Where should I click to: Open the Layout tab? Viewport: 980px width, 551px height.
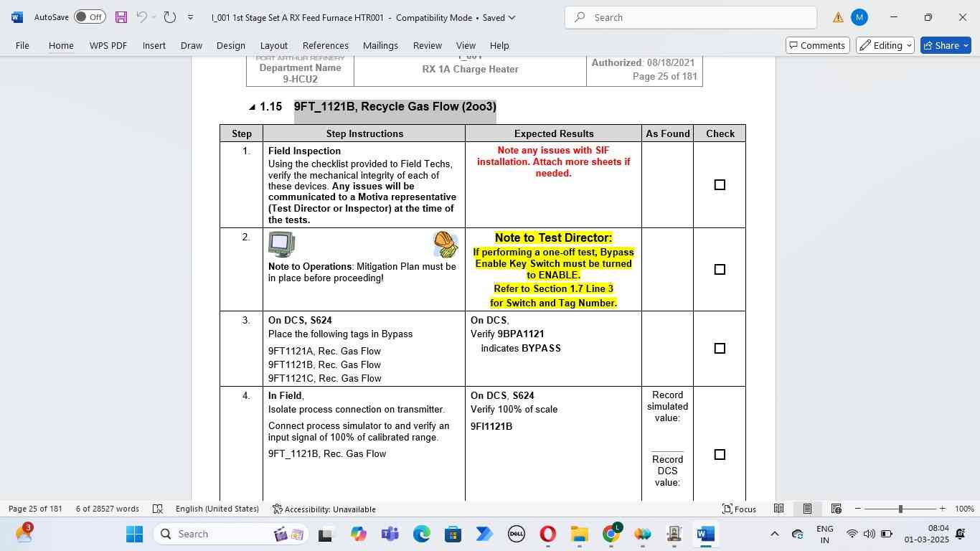click(x=274, y=45)
